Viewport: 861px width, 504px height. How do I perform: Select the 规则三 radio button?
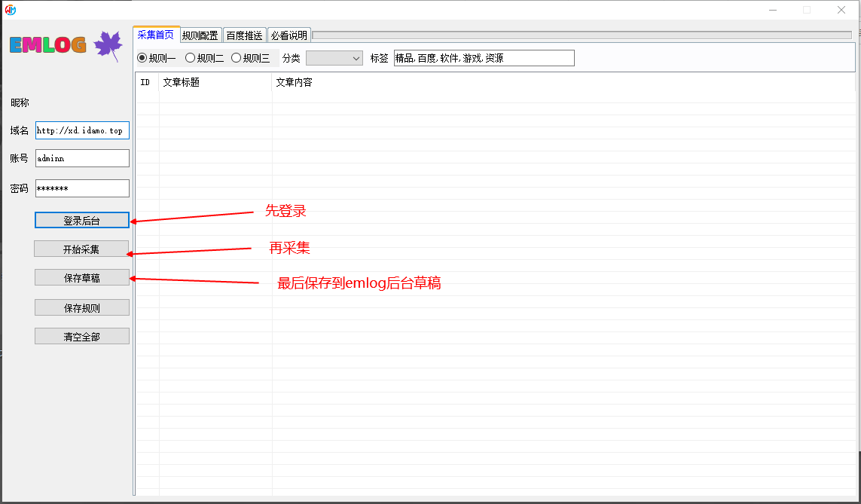pos(250,58)
